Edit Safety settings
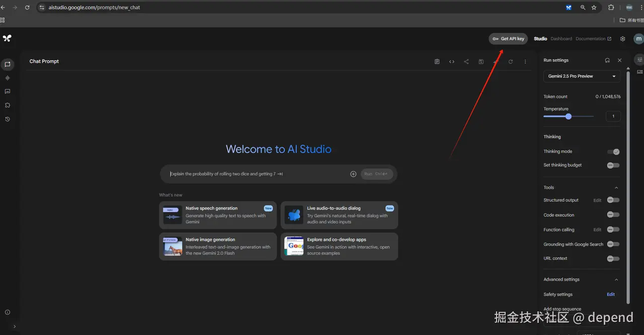 (611, 295)
